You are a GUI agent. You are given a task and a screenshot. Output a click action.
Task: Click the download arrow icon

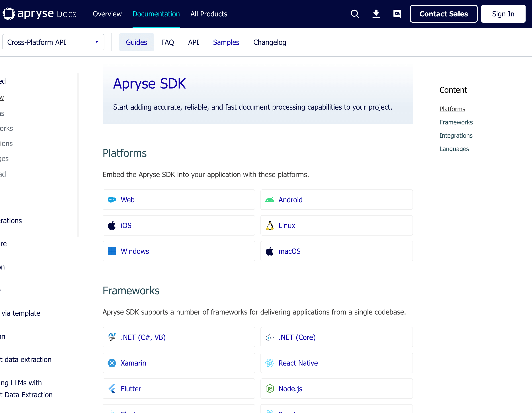tap(376, 14)
